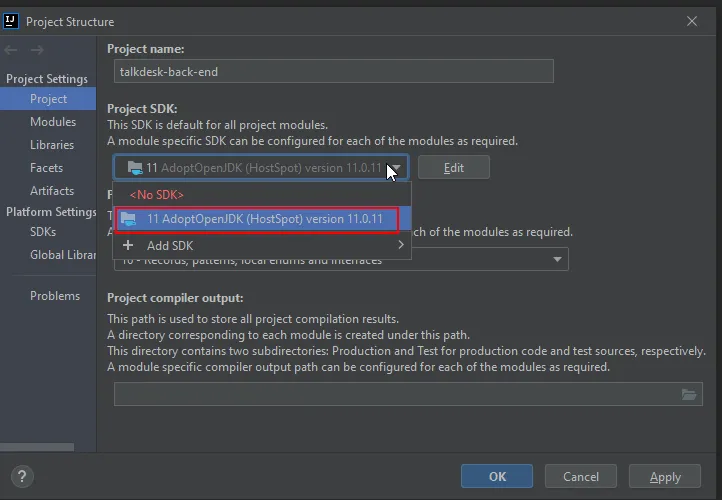Click the JDK folder icon in highlighted dropdown row

coord(128,219)
